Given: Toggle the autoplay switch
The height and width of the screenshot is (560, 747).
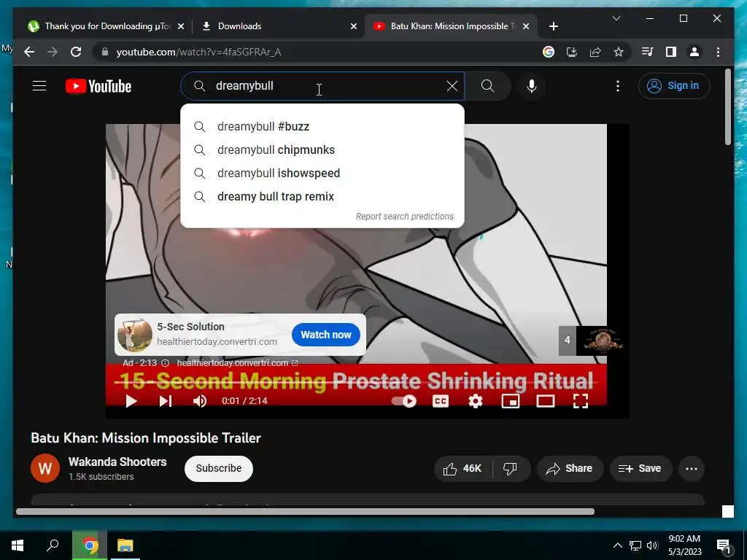Looking at the screenshot, I should pos(404,401).
